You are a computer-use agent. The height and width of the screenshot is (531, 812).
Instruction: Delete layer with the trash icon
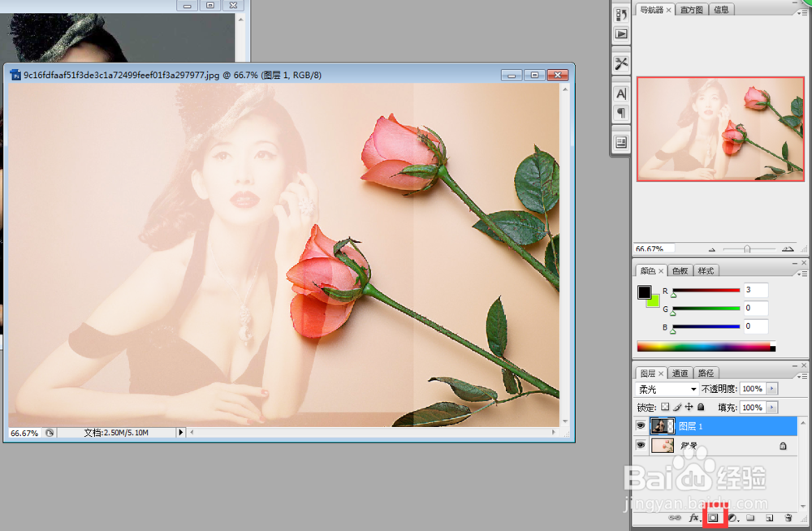tap(788, 517)
